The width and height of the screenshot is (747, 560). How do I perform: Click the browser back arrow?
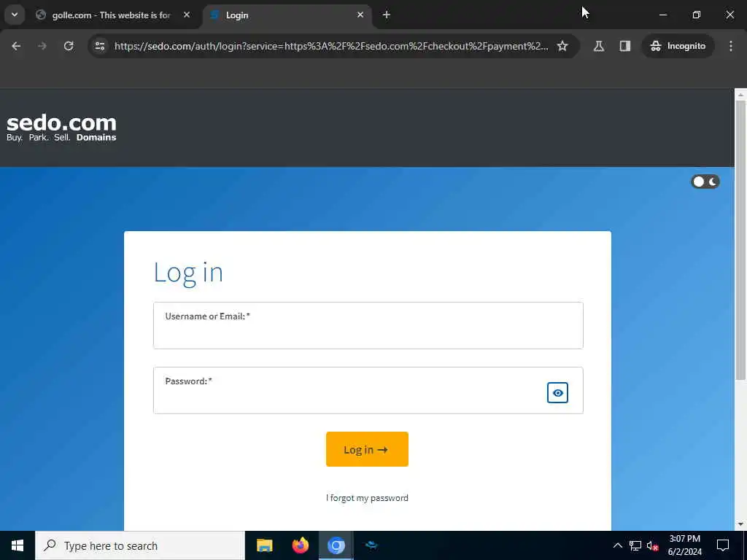point(16,46)
